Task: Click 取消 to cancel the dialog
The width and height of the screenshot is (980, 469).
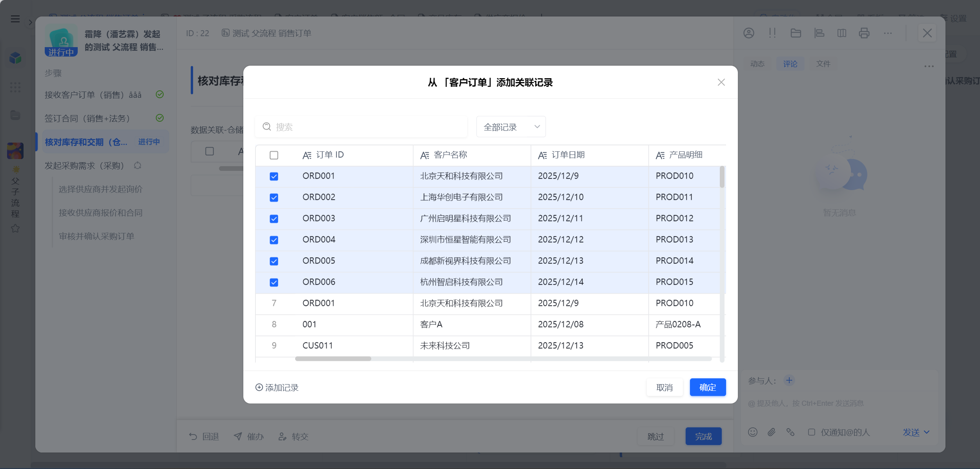Action: 664,387
